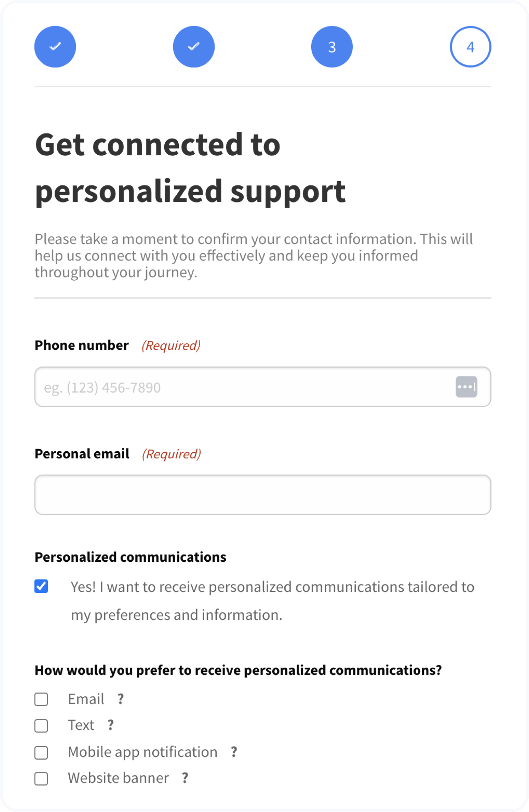The image size is (529, 812).
Task: Click into the Personal email text box
Action: point(263,494)
